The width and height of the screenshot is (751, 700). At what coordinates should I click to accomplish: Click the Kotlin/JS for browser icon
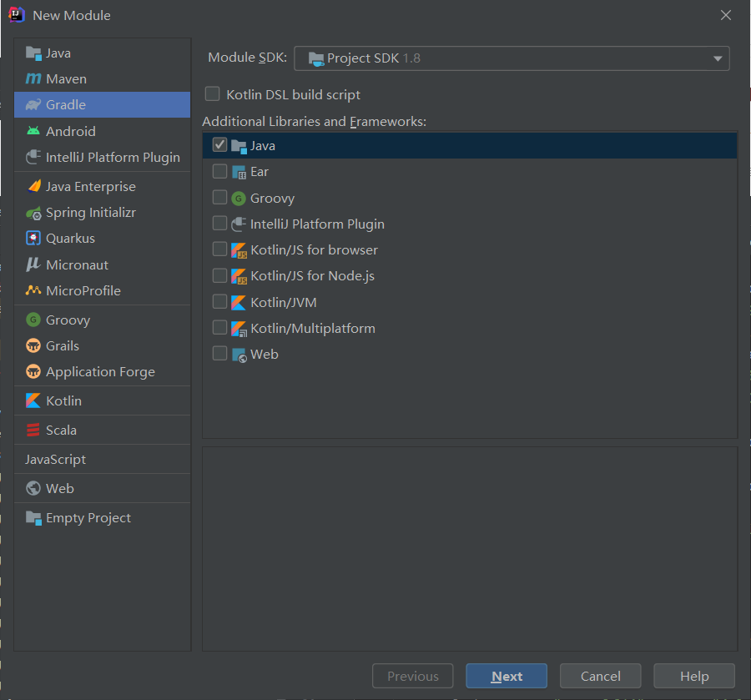[x=239, y=250]
